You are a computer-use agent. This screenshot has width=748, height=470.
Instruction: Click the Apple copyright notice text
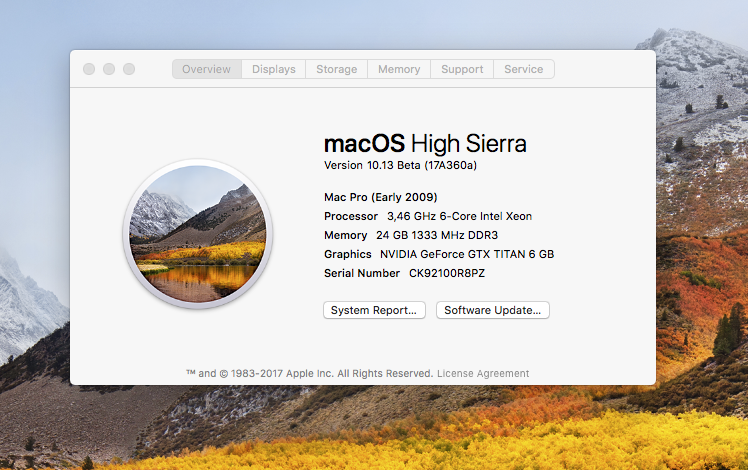pyautogui.click(x=310, y=374)
